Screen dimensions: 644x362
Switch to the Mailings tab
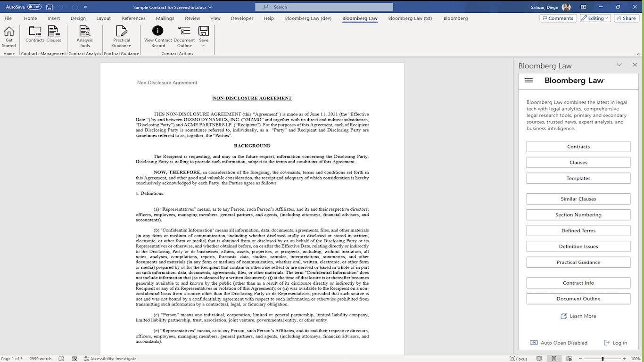(x=165, y=18)
